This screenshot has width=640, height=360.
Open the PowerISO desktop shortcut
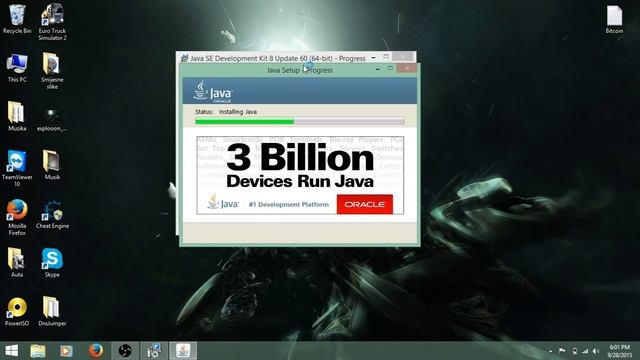17,311
